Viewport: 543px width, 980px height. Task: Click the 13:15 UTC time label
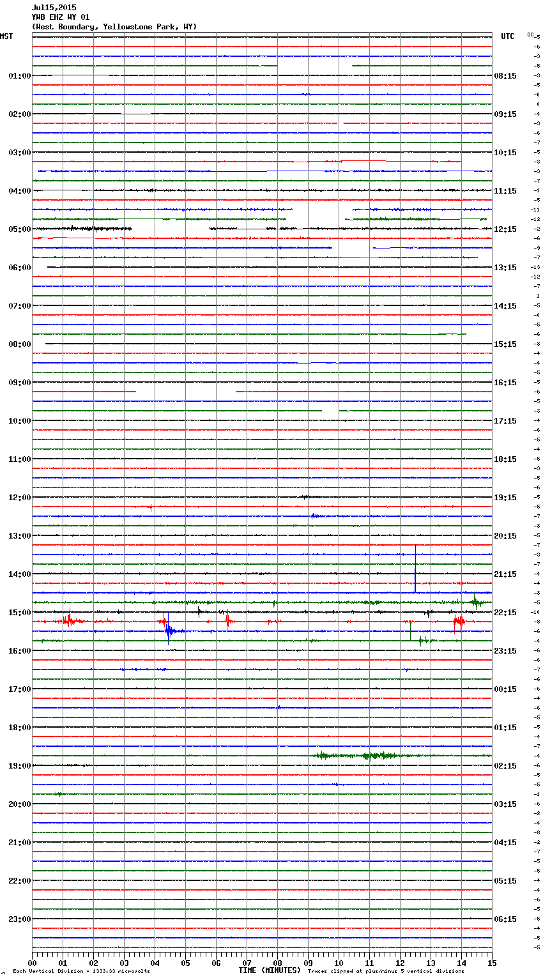[505, 268]
